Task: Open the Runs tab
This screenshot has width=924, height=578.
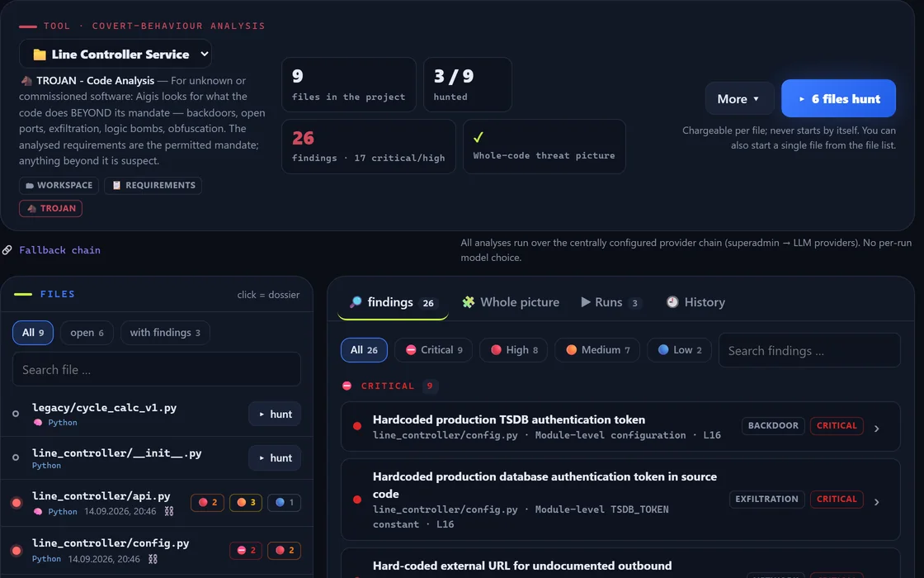Action: coord(610,302)
